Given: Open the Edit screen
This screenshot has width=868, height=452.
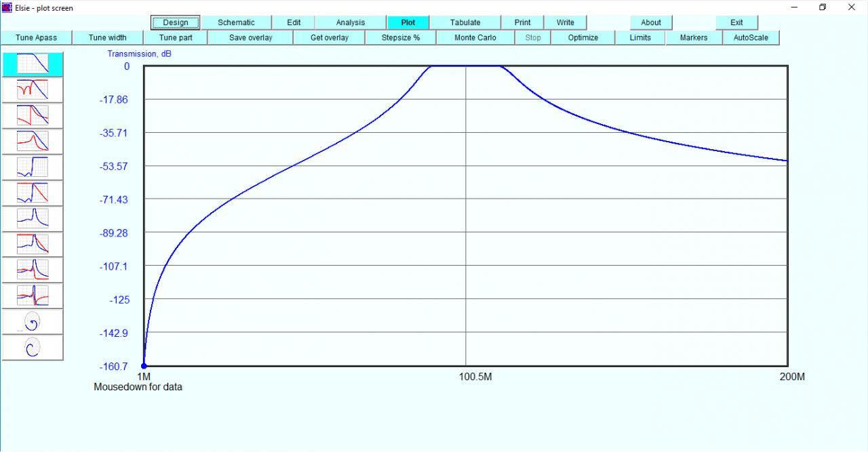Looking at the screenshot, I should click(x=294, y=23).
